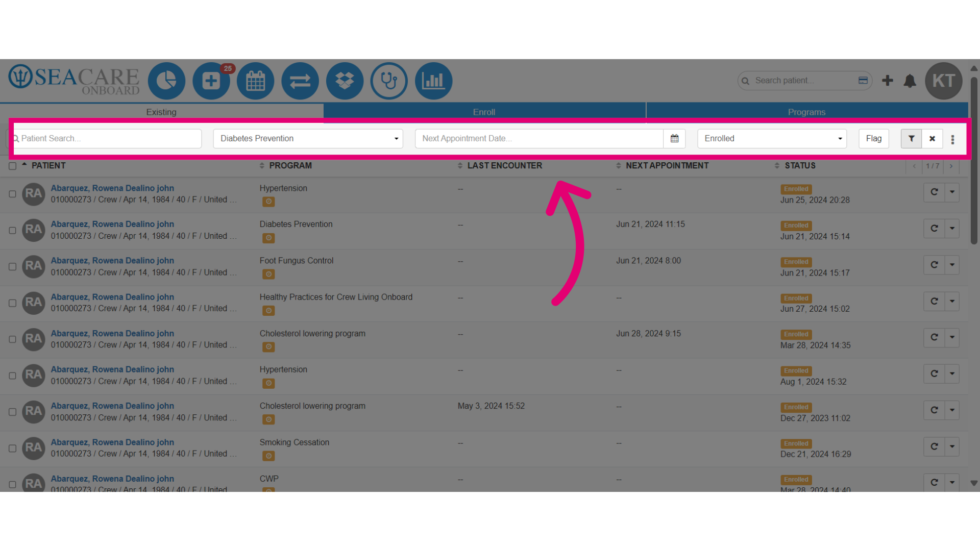
Task: Refresh the Smoking Cessation row
Action: pyautogui.click(x=934, y=446)
